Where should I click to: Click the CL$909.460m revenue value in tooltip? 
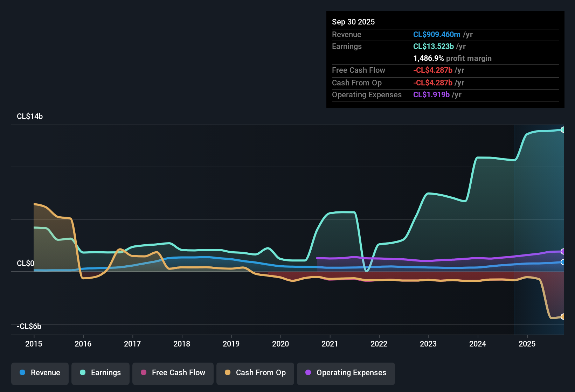pos(437,35)
